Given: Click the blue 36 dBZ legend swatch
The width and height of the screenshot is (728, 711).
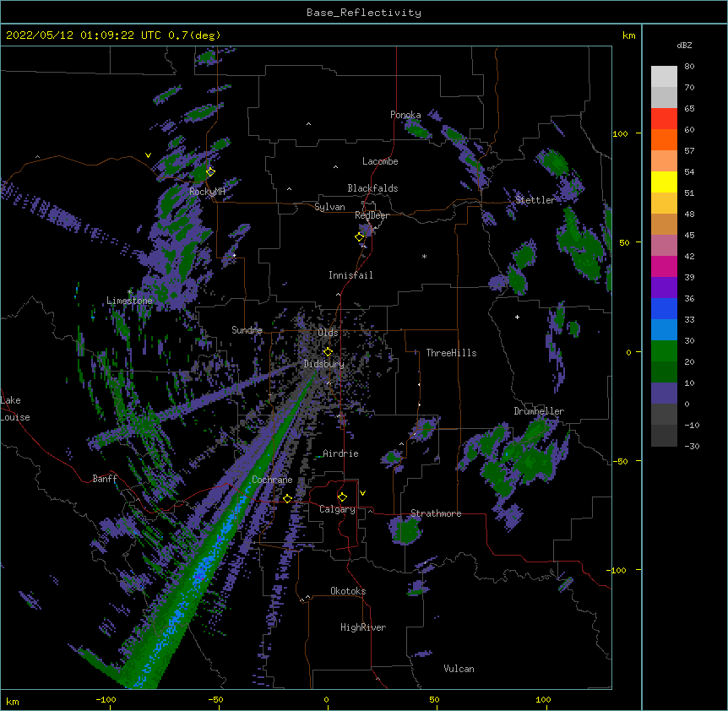Looking at the screenshot, I should (x=664, y=308).
